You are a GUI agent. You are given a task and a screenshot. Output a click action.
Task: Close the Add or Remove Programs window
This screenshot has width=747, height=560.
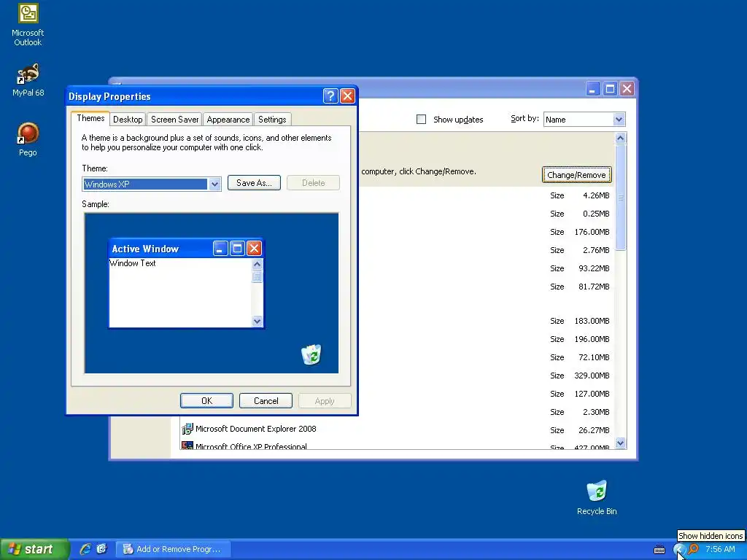[x=627, y=89]
